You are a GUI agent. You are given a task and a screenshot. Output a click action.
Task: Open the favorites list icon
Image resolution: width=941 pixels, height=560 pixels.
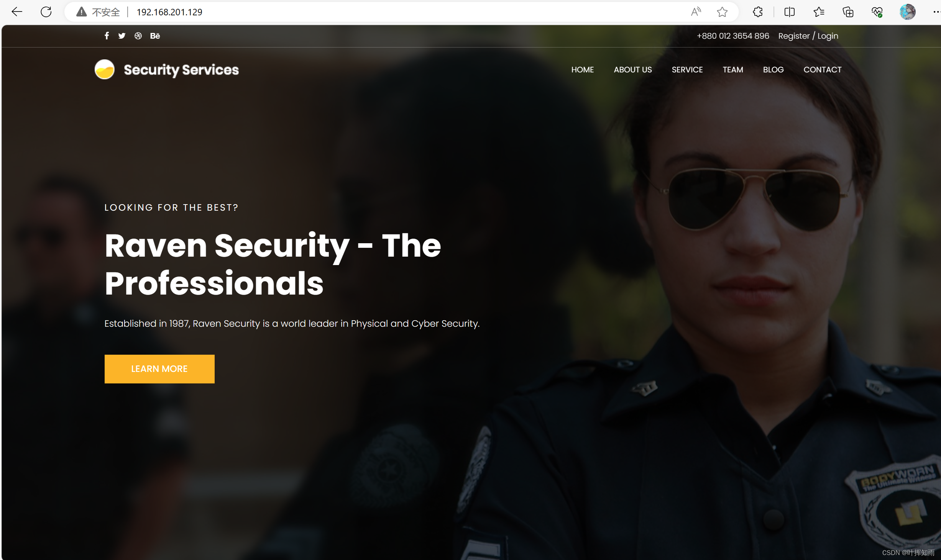click(819, 12)
